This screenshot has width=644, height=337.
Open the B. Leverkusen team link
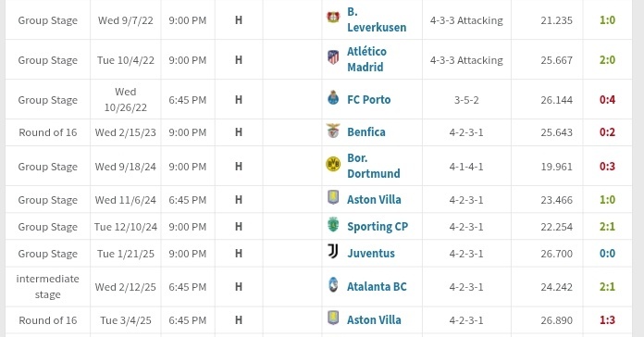pos(377,19)
